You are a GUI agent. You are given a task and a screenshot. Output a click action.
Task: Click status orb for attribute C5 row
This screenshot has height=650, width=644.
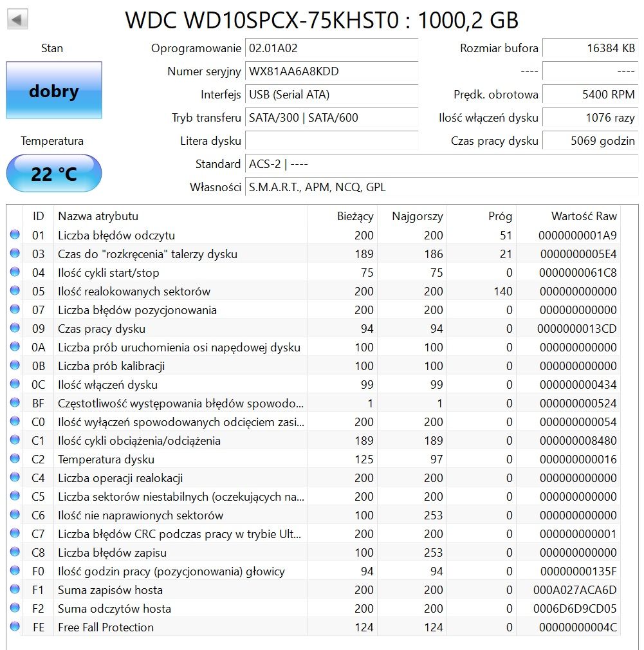point(15,497)
